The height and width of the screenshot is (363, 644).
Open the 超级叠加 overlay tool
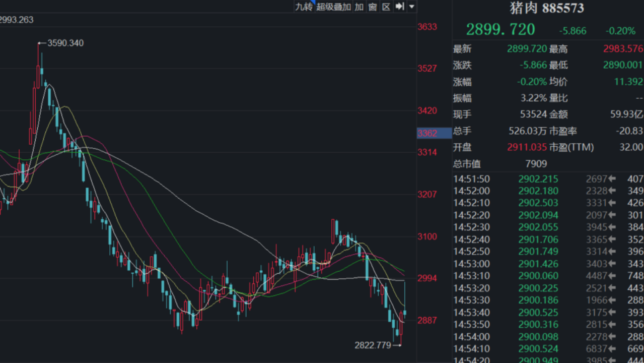click(x=333, y=7)
